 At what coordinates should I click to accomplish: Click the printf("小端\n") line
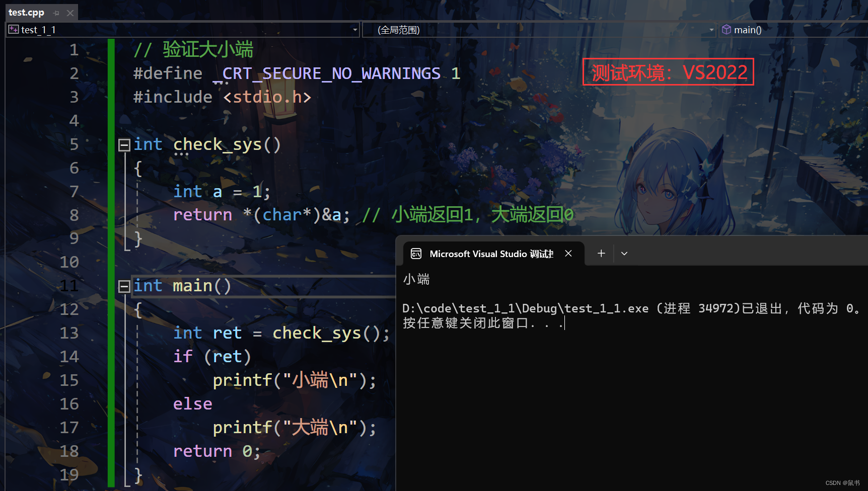click(x=295, y=380)
